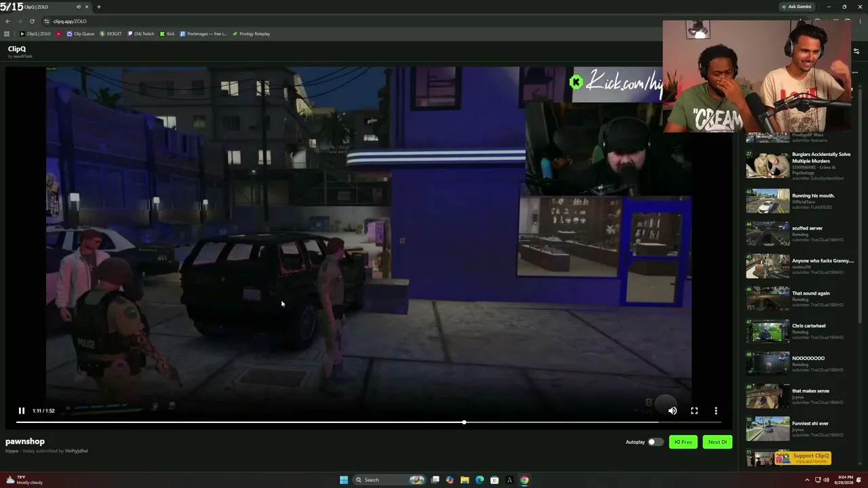The width and height of the screenshot is (868, 488).
Task: Enter fullscreen on the video player
Action: 694,411
